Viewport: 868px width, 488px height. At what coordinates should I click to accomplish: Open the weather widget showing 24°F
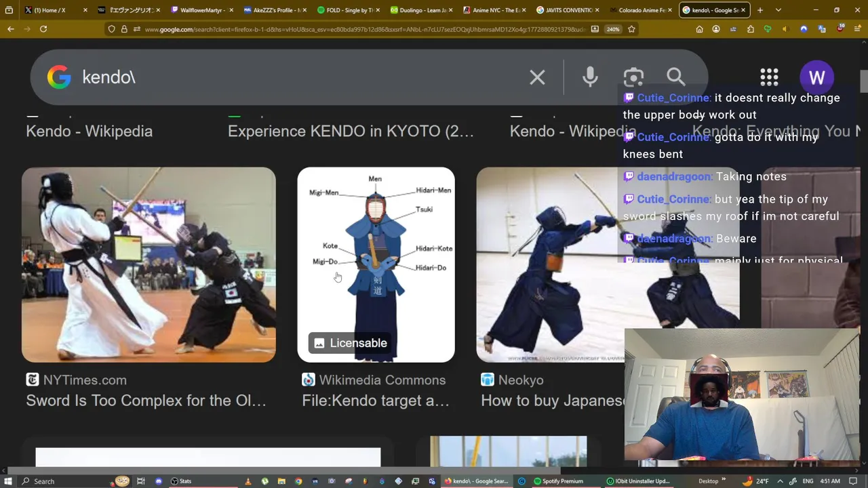[755, 481]
